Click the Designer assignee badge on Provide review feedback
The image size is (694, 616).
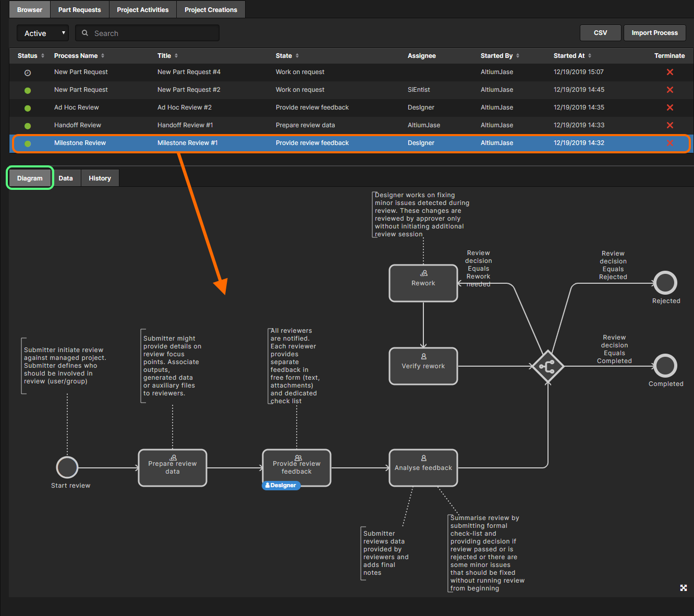[281, 485]
